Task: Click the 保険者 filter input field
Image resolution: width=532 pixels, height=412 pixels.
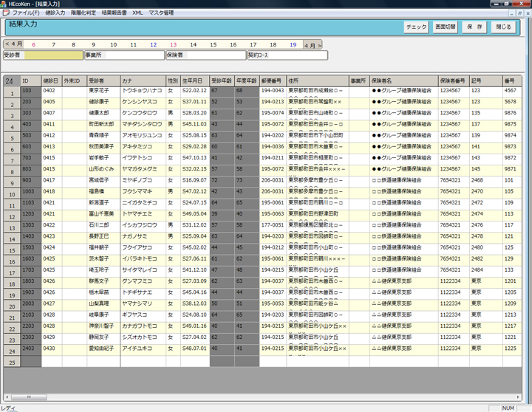Action: tap(214, 55)
